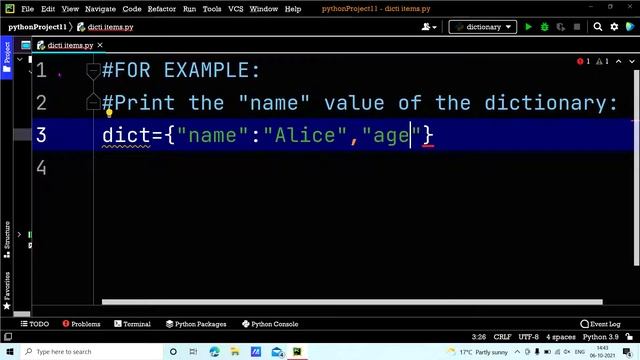The image size is (640, 360).
Task: Expand the collapsed tree chevron in side panel
Action: click(x=19, y=234)
